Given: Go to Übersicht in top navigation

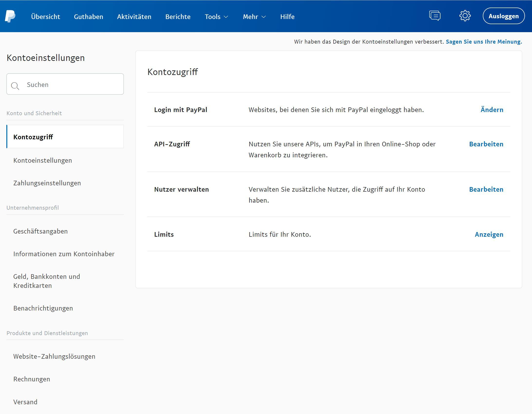Looking at the screenshot, I should click(46, 17).
